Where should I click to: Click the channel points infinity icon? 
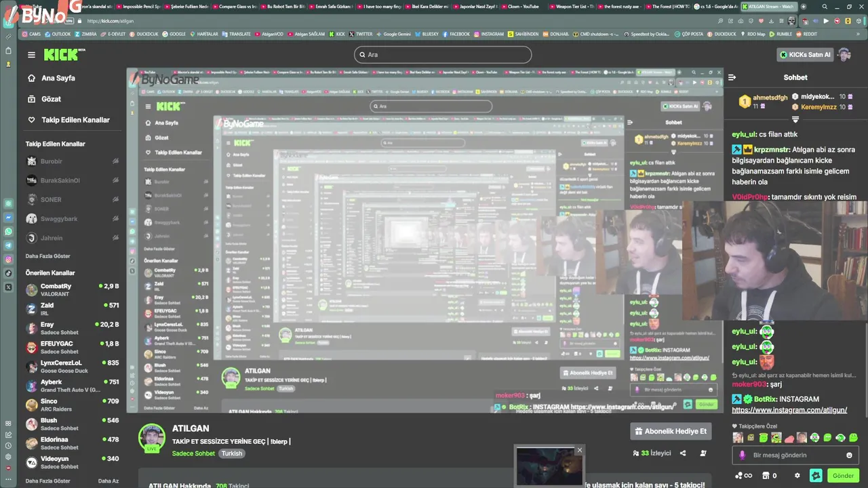coord(743,476)
